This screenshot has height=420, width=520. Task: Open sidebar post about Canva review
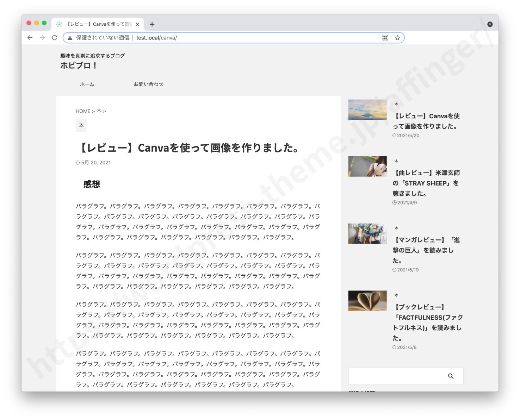click(426, 121)
